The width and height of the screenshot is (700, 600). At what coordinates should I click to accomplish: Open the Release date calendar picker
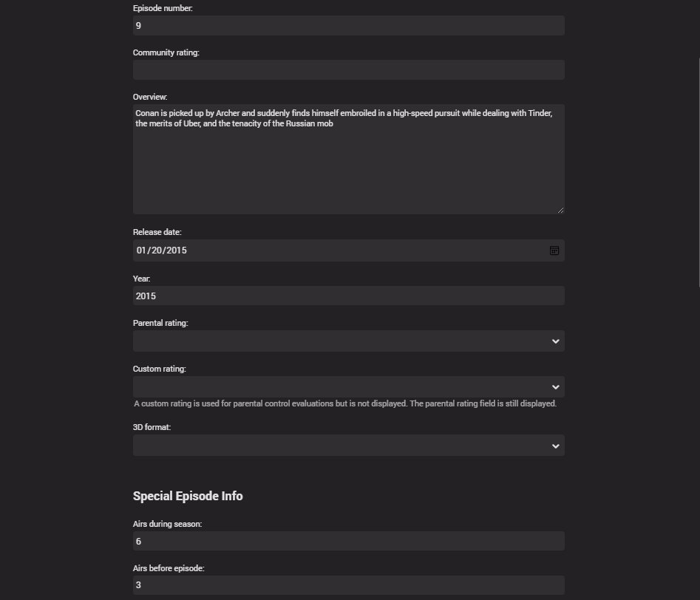(x=554, y=250)
